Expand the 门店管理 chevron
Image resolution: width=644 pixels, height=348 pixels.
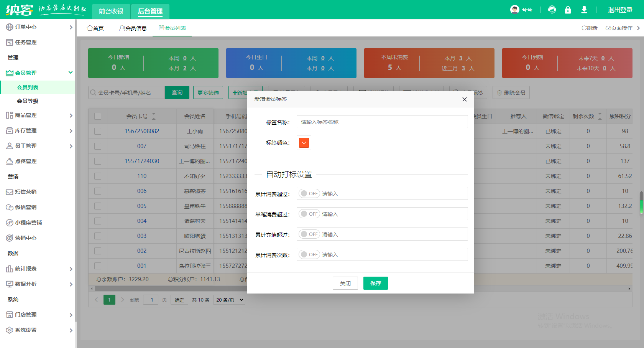pyautogui.click(x=71, y=315)
